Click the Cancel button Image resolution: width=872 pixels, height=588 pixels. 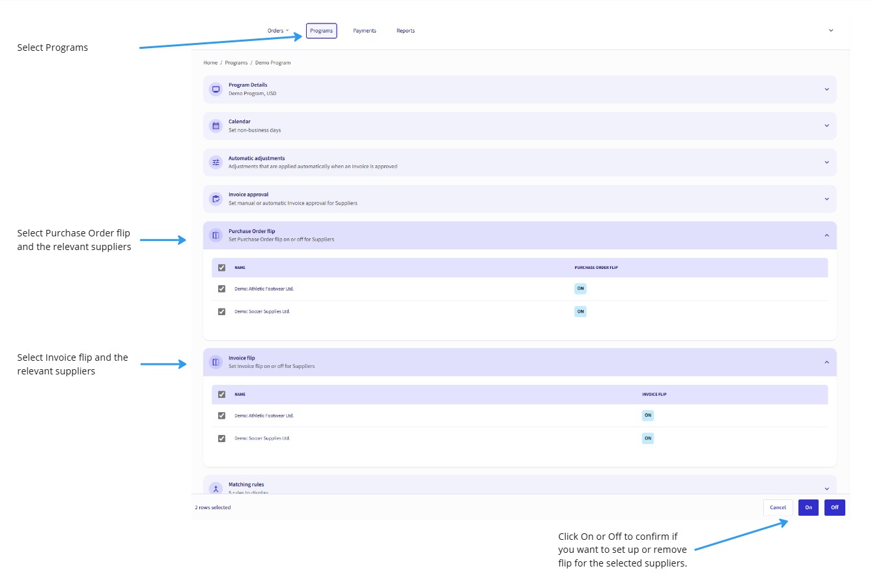(778, 507)
